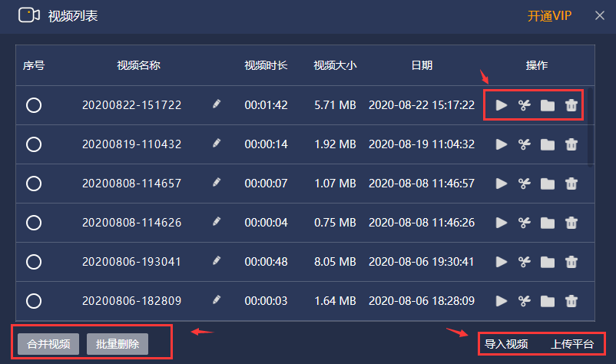The image size is (616, 364).
Task: Show 20200808-114657 in folder
Action: point(547,184)
